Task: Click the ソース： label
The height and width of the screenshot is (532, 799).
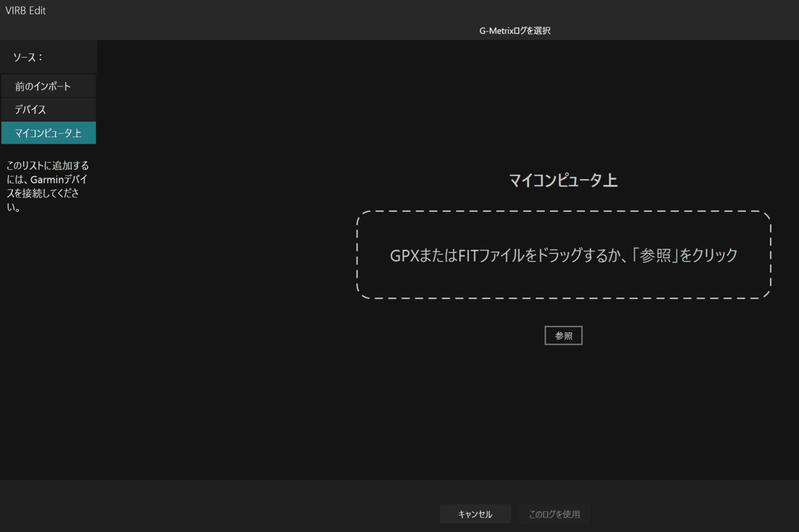Action: pos(29,57)
